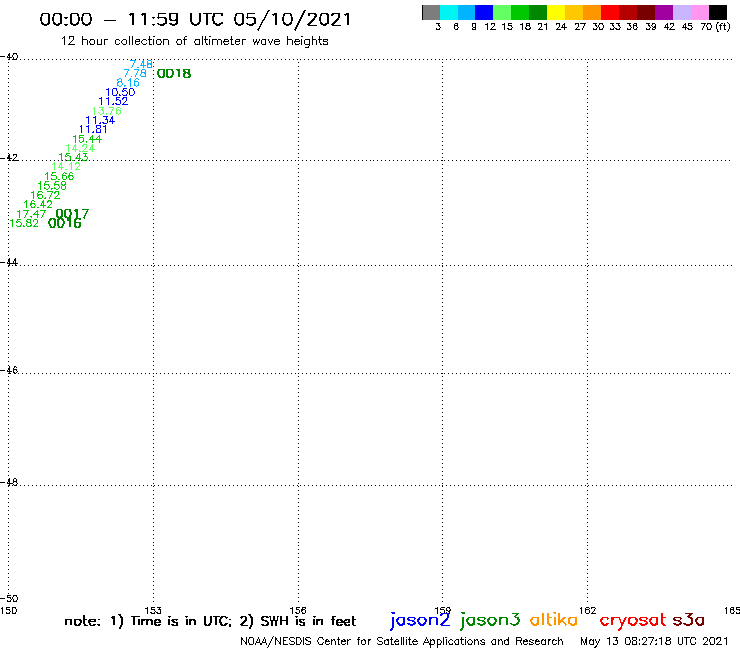Click the note about UTC time and SWH feet
The height and width of the screenshot is (650, 740).
pyautogui.click(x=210, y=621)
